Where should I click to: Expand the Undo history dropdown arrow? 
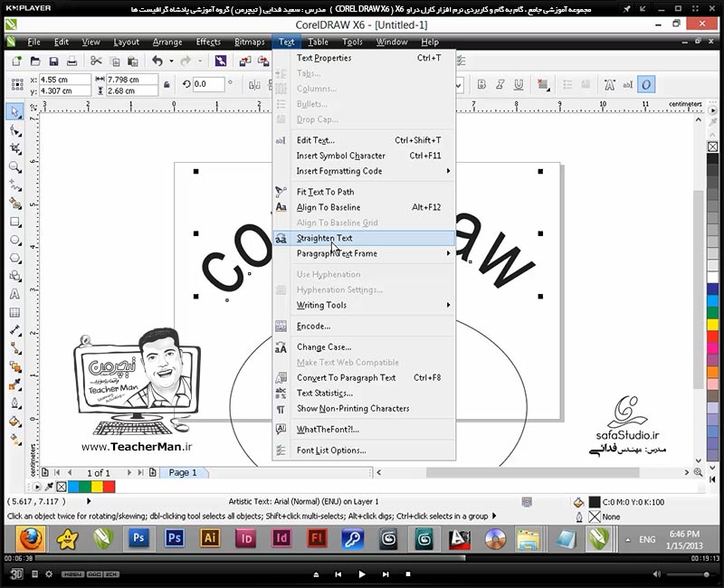[x=171, y=61]
